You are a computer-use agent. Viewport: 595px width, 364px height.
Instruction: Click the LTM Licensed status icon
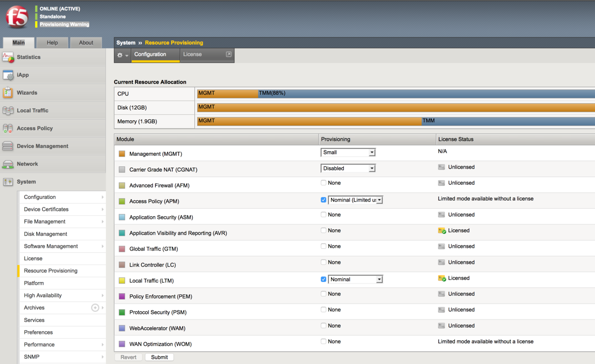(442, 278)
